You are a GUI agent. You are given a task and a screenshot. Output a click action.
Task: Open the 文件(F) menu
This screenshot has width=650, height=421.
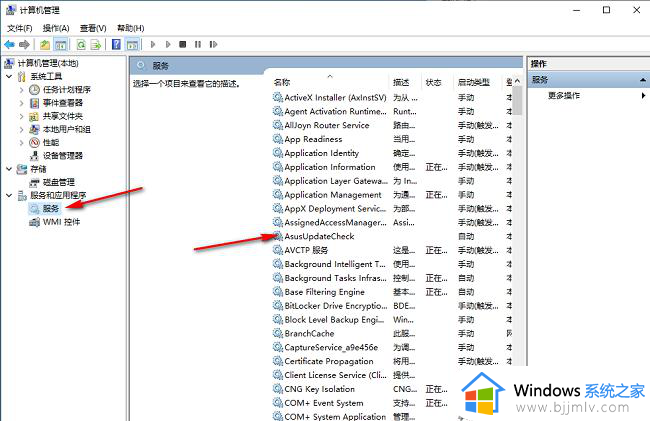coord(19,28)
